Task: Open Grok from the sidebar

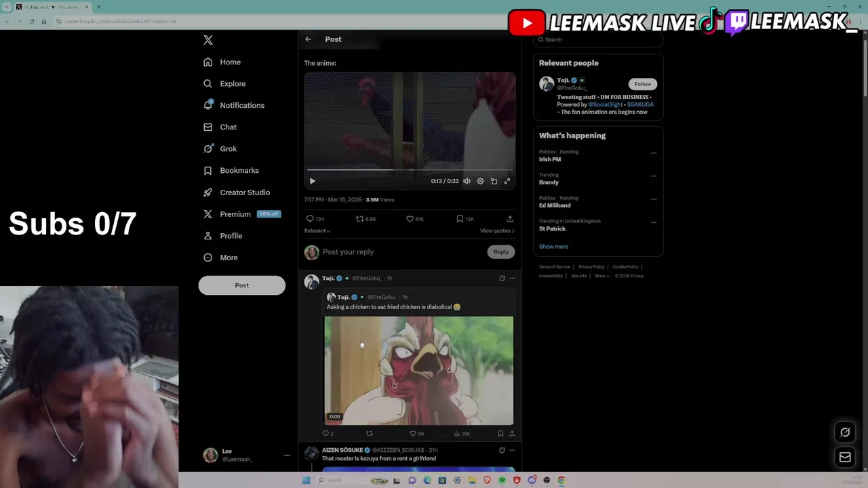Action: tap(220, 148)
